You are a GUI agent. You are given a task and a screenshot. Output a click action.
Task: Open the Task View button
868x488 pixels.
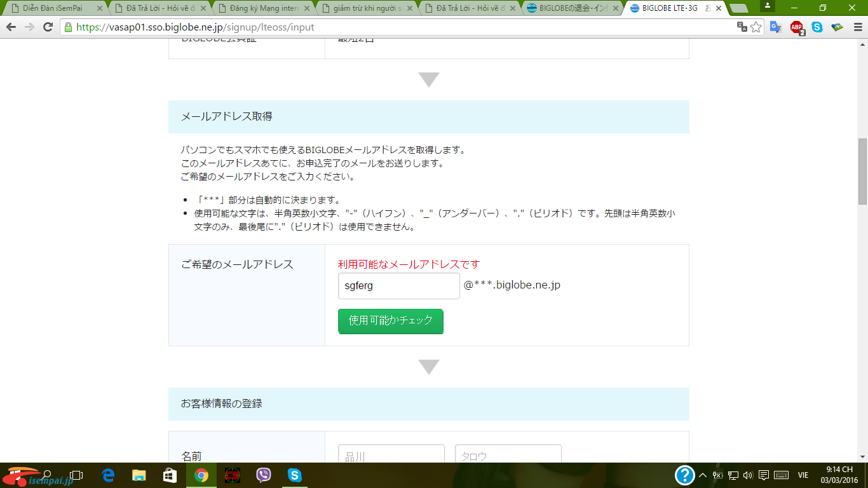pos(76,475)
